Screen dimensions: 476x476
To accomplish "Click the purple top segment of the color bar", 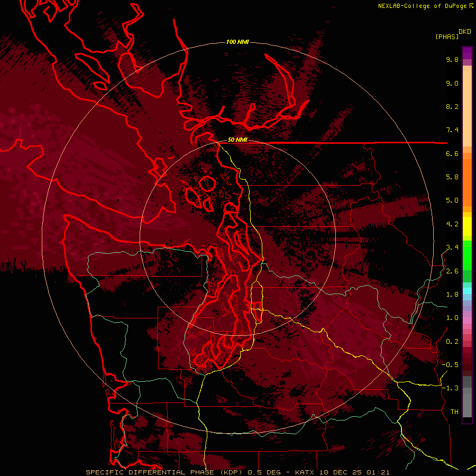I will pos(467,53).
